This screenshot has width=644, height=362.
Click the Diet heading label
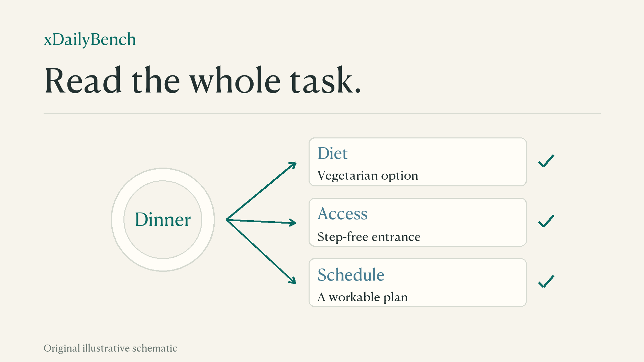coord(332,153)
